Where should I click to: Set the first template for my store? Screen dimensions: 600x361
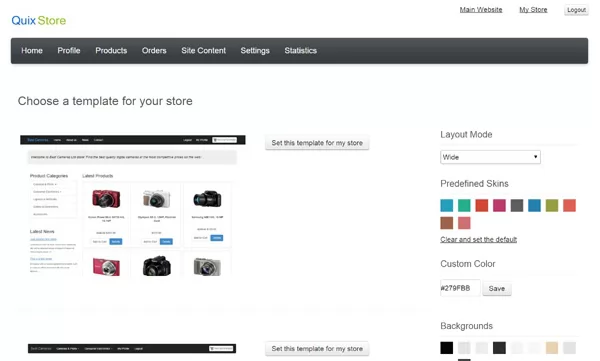click(317, 143)
